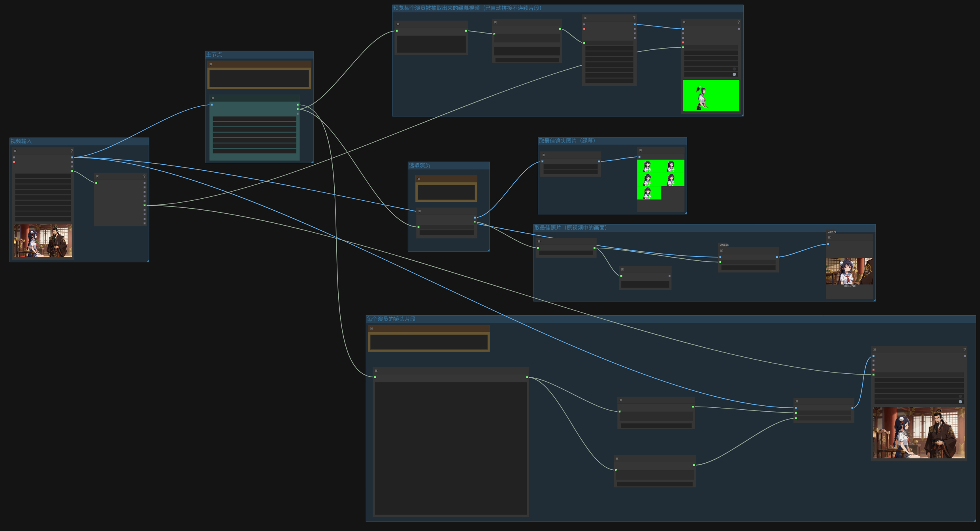The height and width of the screenshot is (531, 980).
Task: Grab resize corner of 选取演员 group
Action: 488,250
